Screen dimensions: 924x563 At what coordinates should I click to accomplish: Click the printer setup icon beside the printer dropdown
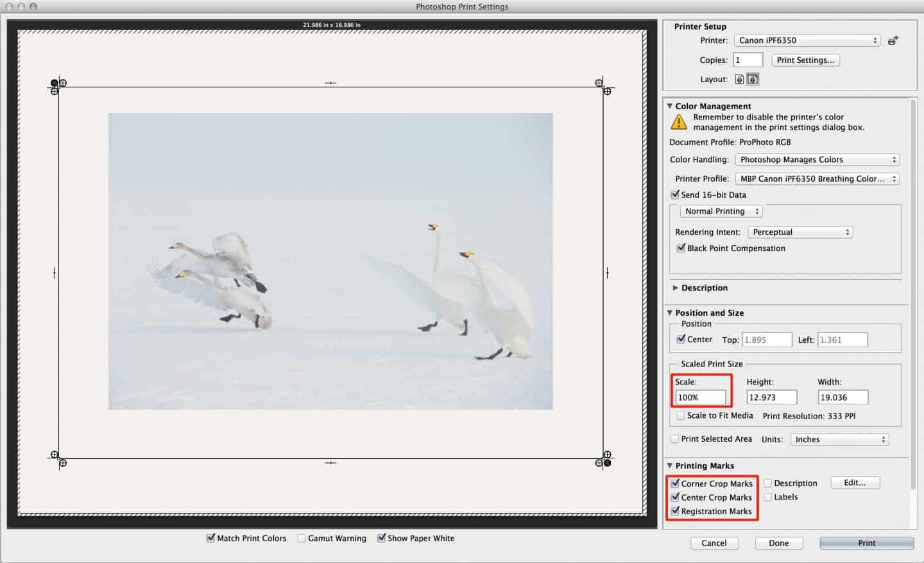pos(893,40)
